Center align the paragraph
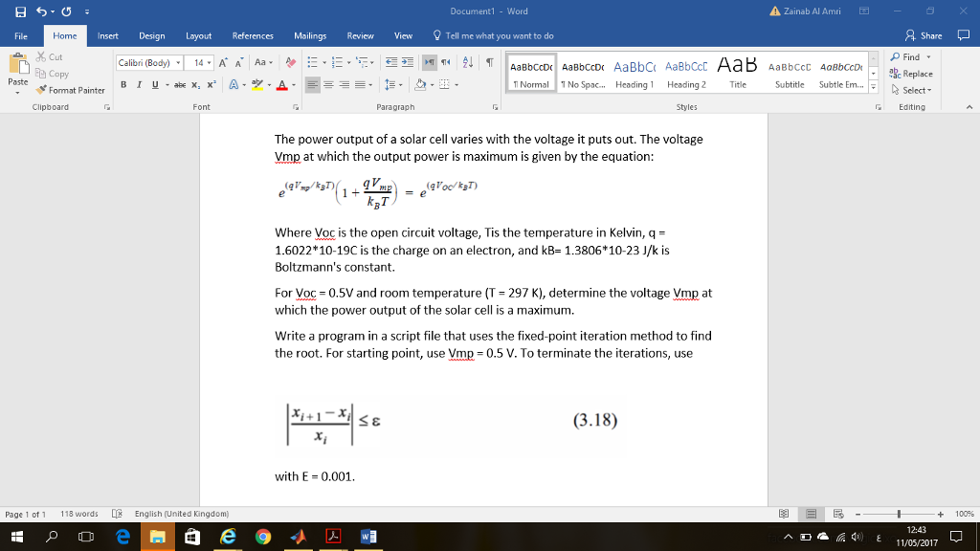The width and height of the screenshot is (980, 551). (x=327, y=84)
